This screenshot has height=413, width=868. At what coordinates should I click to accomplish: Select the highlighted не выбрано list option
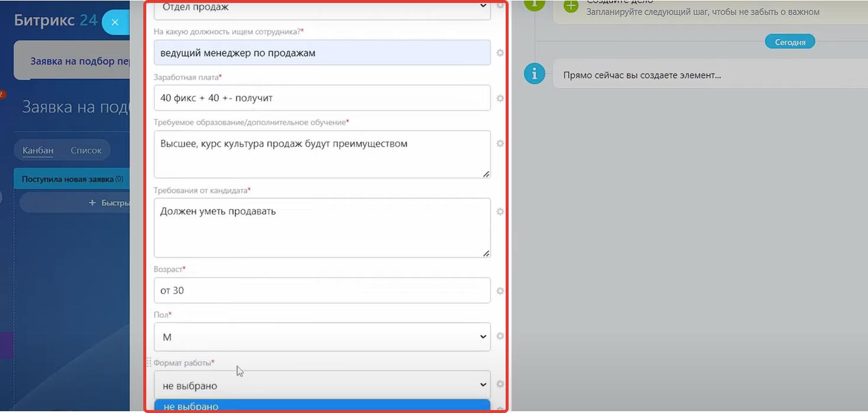click(x=322, y=406)
